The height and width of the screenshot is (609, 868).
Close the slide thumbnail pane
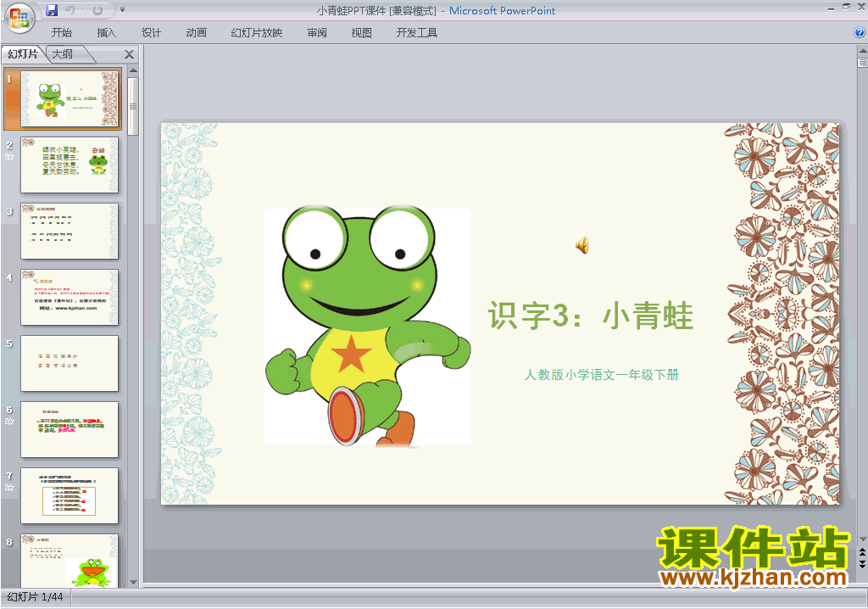[129, 54]
